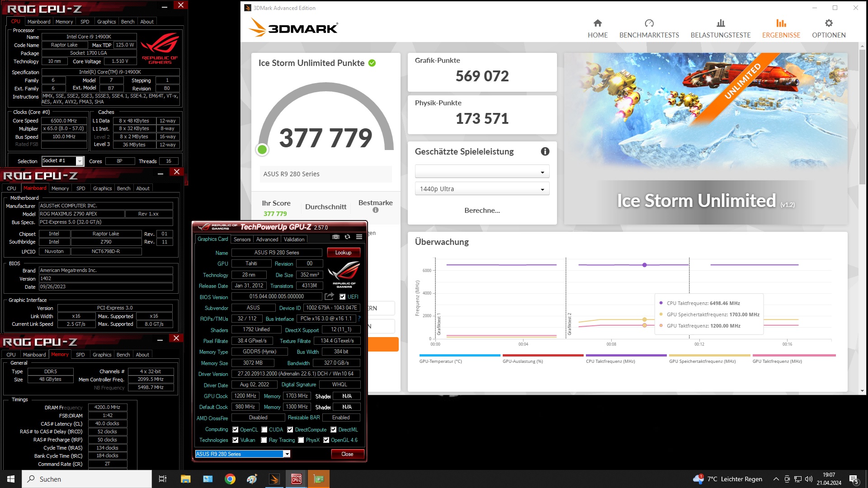Image resolution: width=868 pixels, height=488 pixels.
Task: Open the Validation tab in GPU-Z
Action: point(294,239)
